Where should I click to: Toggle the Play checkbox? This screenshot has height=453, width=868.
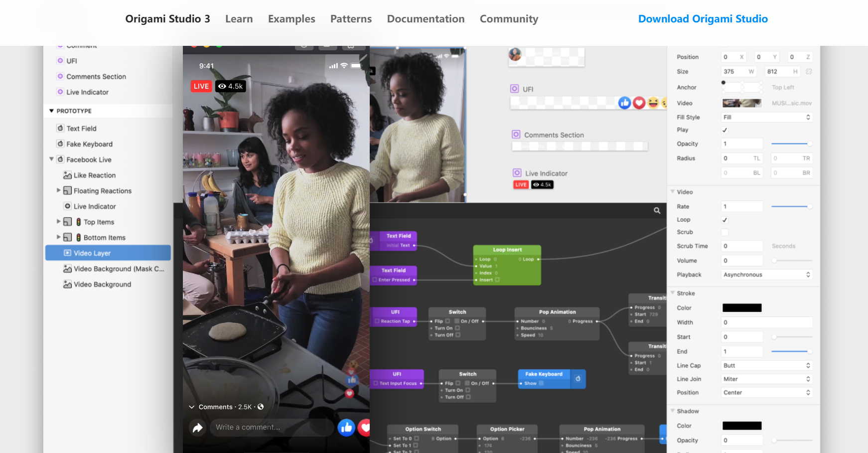click(725, 130)
